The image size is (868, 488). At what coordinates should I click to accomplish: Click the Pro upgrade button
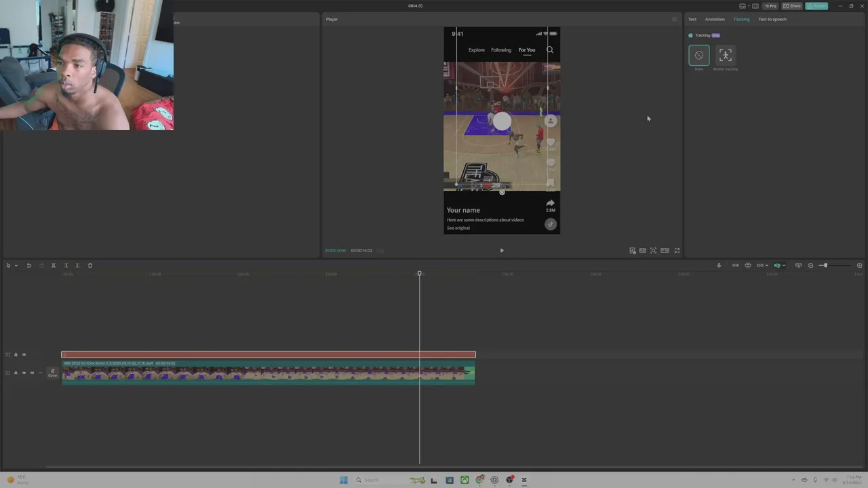[x=770, y=6]
